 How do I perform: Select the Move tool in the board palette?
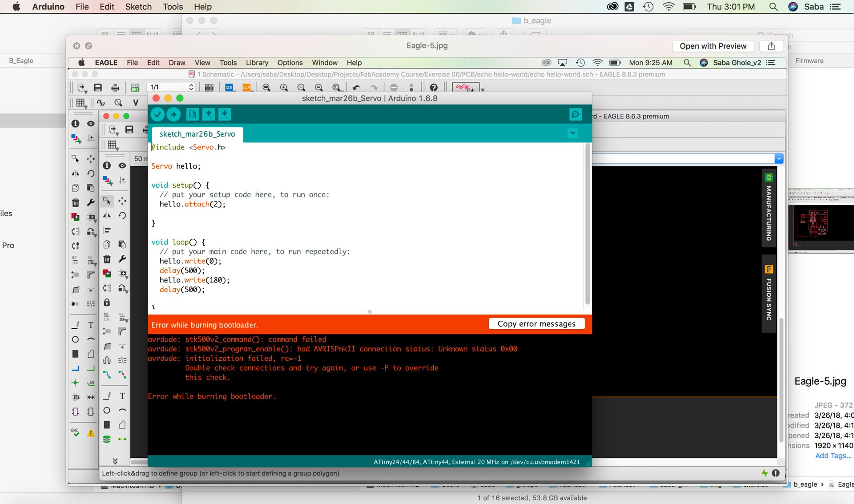[x=122, y=201]
